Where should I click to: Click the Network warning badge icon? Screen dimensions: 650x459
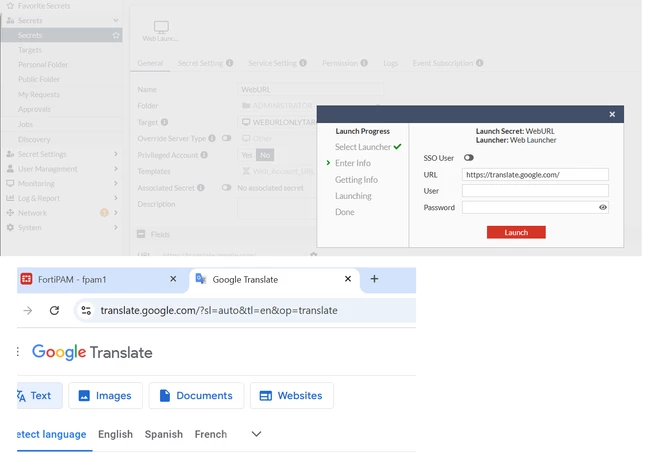[x=104, y=213]
